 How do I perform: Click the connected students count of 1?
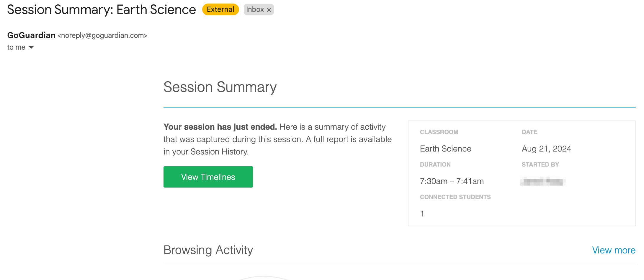(x=422, y=214)
